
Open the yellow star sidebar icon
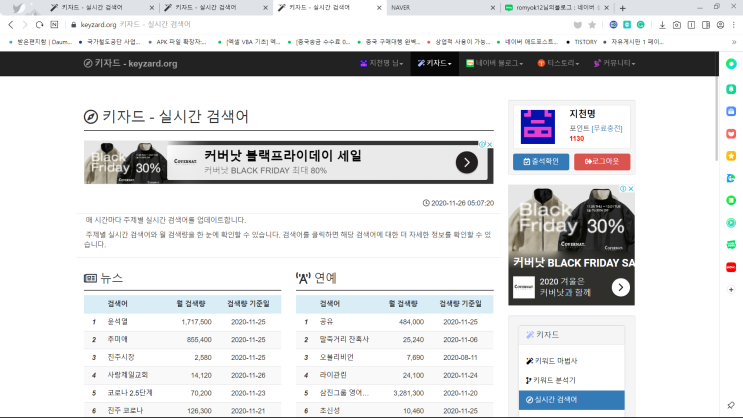(x=731, y=156)
